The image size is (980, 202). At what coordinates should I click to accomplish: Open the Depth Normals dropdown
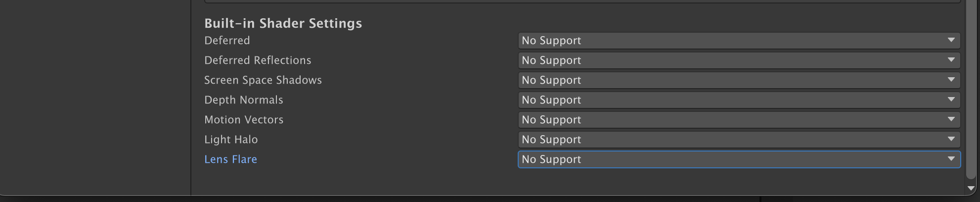[739, 100]
